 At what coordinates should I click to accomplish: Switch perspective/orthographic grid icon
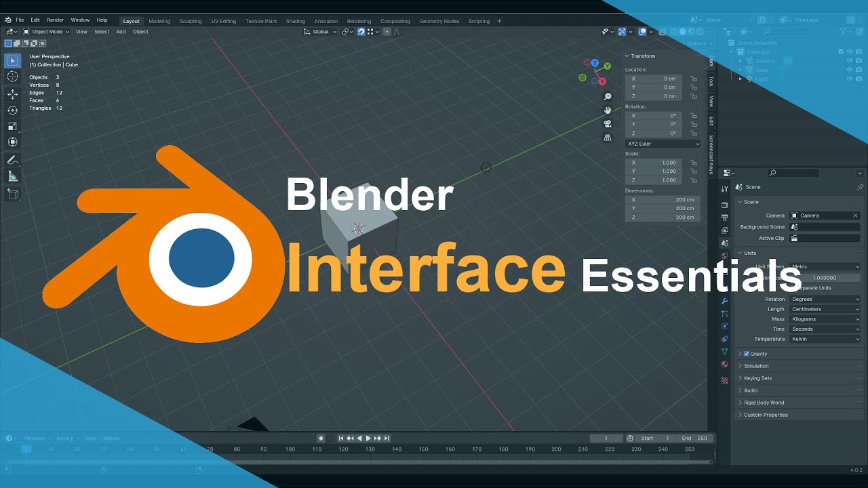608,138
